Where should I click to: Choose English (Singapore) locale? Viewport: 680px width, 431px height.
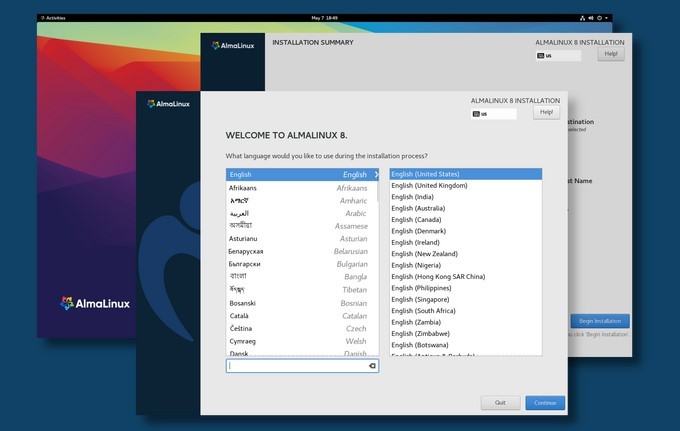[x=466, y=300]
